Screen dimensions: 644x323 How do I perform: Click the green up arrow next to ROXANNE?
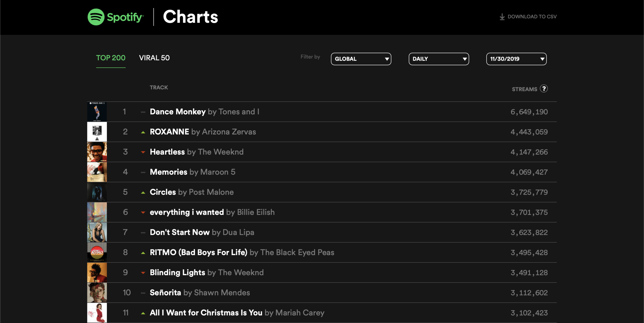[x=143, y=132]
